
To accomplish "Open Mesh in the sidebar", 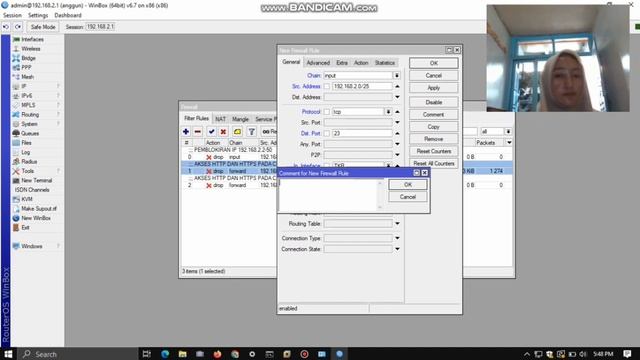I will click(x=27, y=77).
